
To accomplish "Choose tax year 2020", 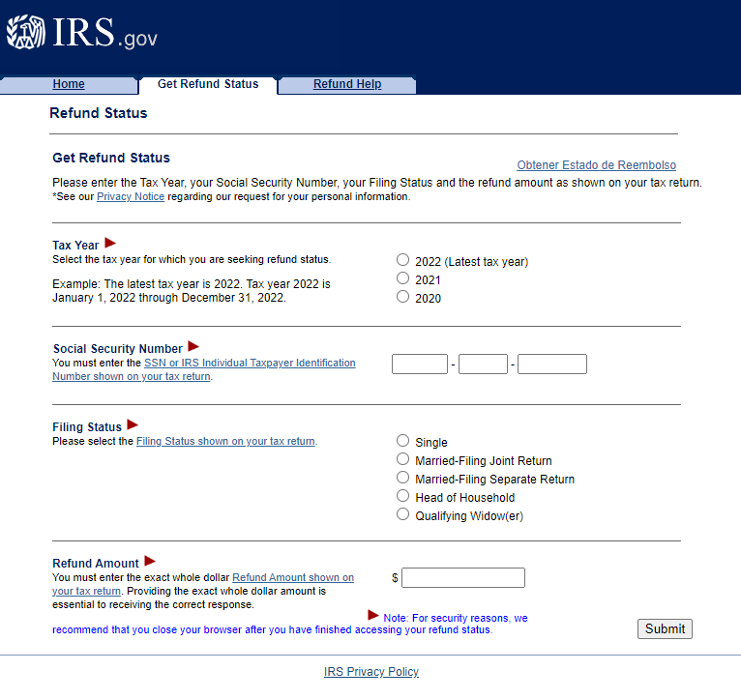I will pos(402,297).
